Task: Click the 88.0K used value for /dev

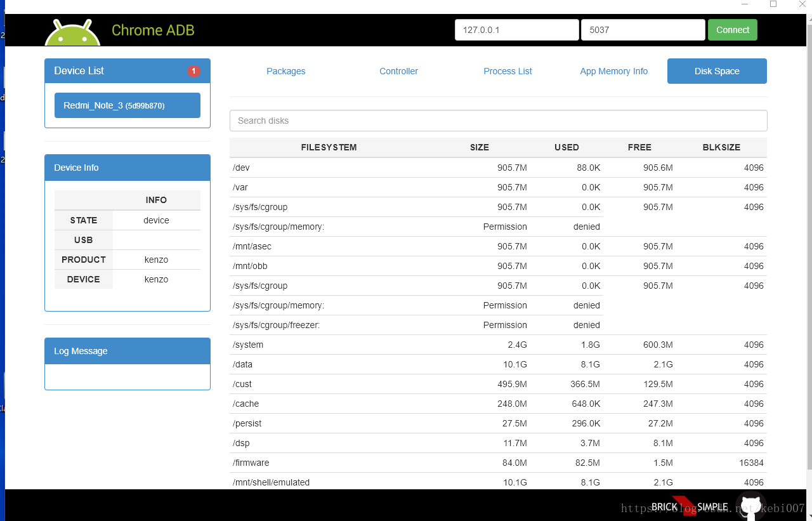Action: pyautogui.click(x=588, y=168)
